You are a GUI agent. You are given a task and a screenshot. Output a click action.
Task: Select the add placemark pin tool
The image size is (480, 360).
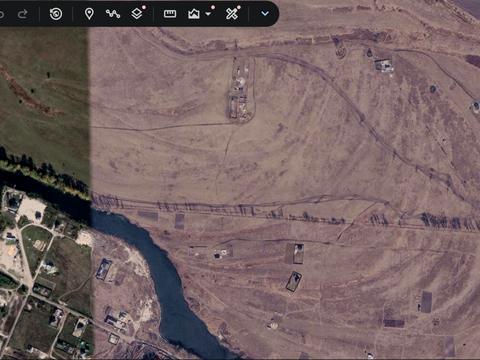[x=89, y=14]
